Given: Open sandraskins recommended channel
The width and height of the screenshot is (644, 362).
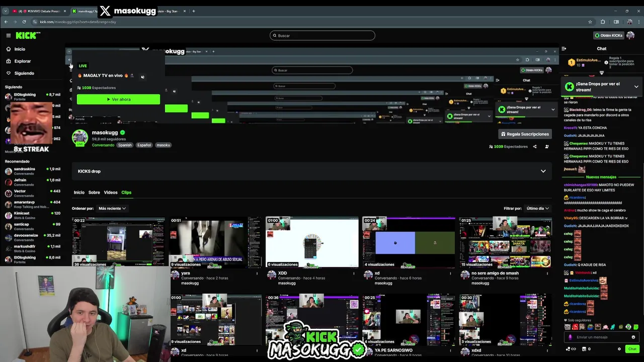Looking at the screenshot, I should 32,171.
